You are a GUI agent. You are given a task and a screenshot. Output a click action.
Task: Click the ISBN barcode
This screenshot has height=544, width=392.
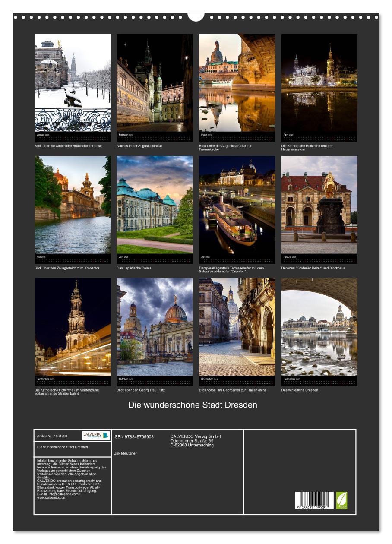coord(314,501)
